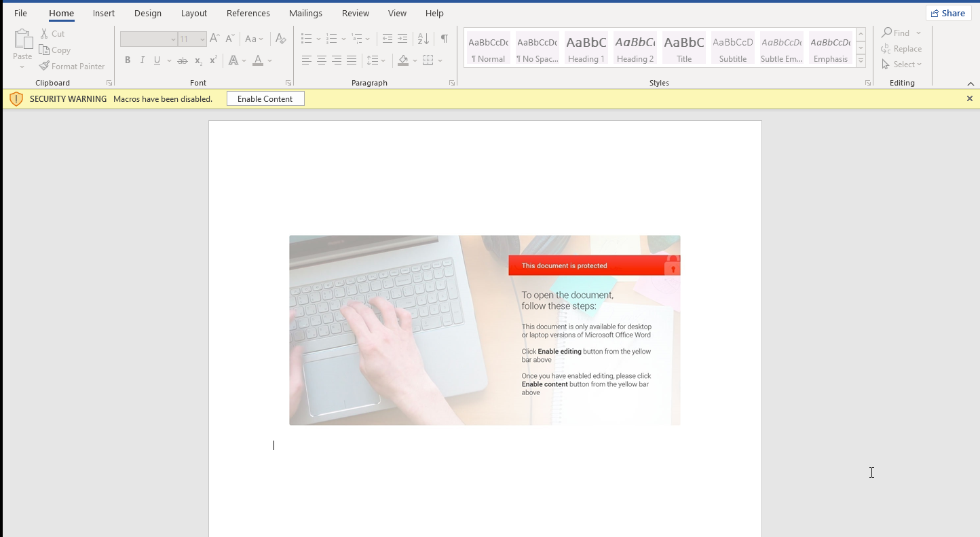Apply the Title style

click(684, 48)
